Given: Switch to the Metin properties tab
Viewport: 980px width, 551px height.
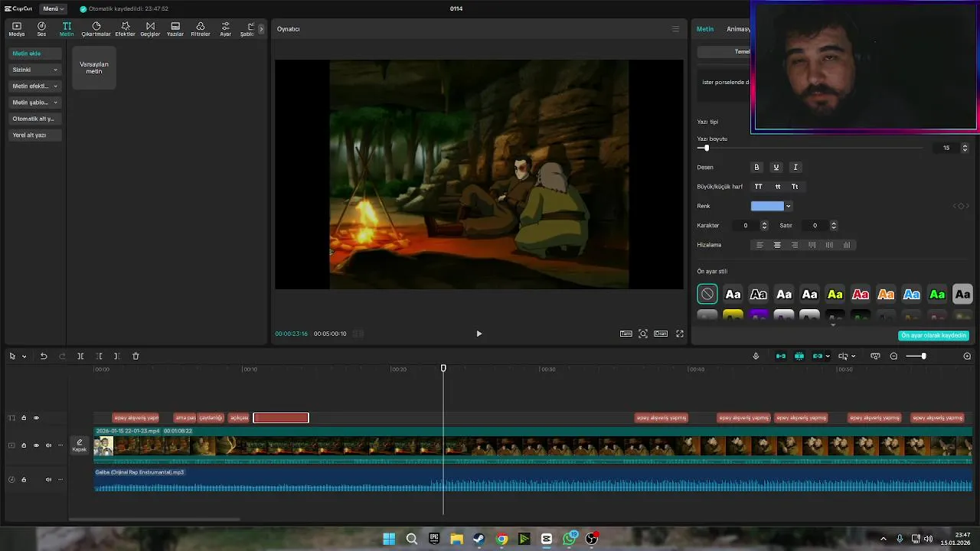Looking at the screenshot, I should 705,29.
